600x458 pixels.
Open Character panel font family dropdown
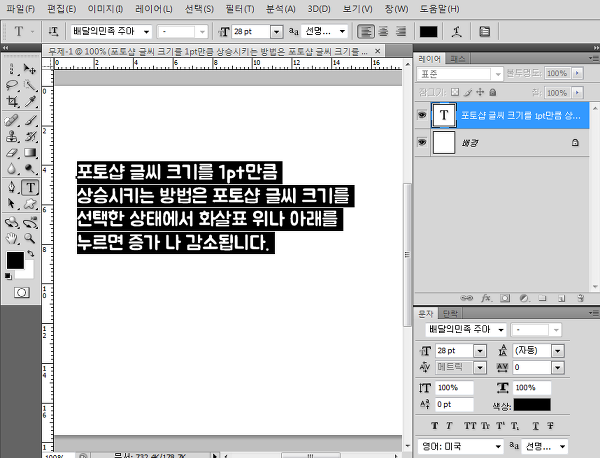point(501,329)
